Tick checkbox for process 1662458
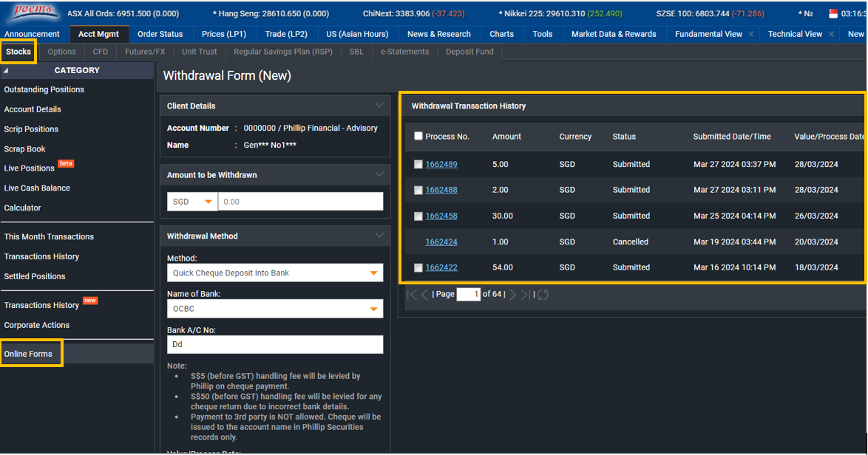This screenshot has width=868, height=455. coord(418,216)
